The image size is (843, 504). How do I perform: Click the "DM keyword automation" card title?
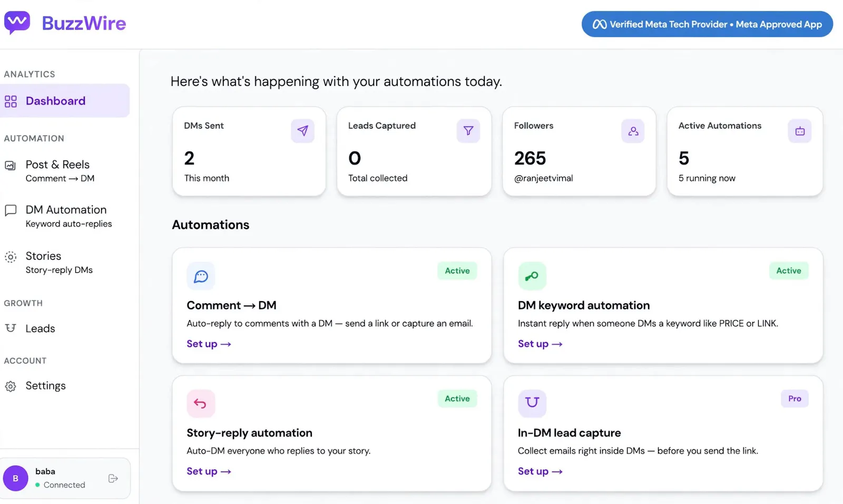584,305
